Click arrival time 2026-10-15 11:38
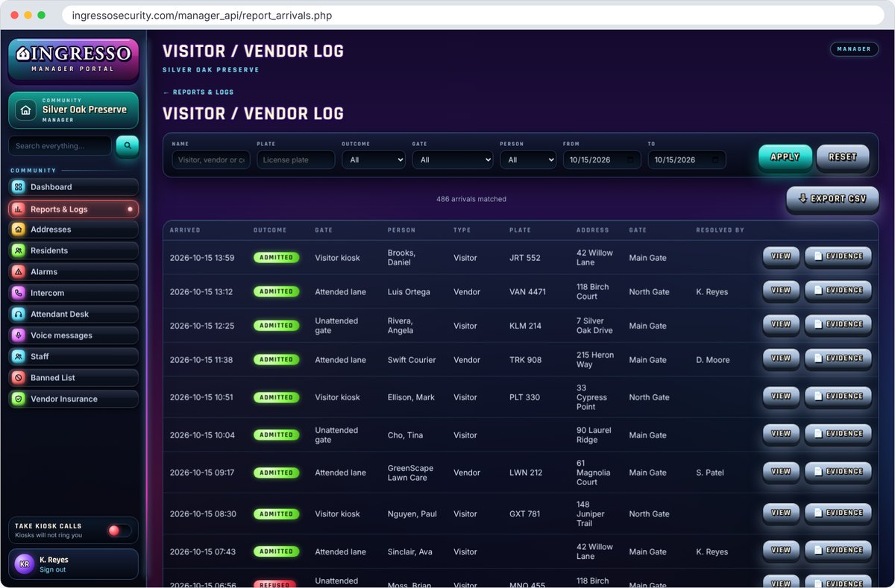This screenshot has width=895, height=588. (201, 360)
